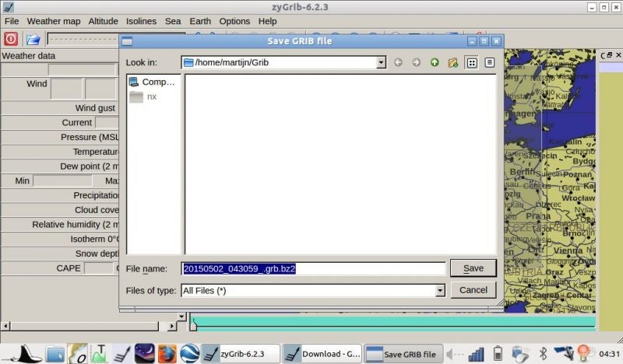Switch to detail view in Save dialog

click(x=490, y=62)
